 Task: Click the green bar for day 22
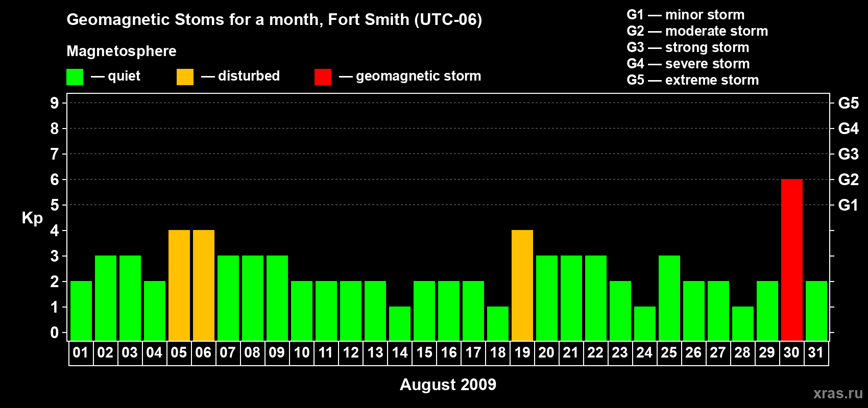point(595,298)
